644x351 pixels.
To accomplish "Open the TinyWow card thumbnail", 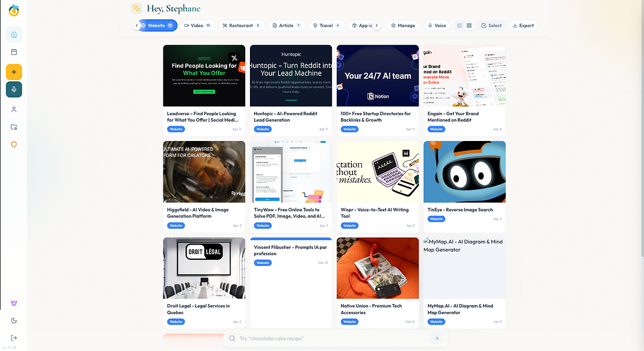I will [x=291, y=171].
